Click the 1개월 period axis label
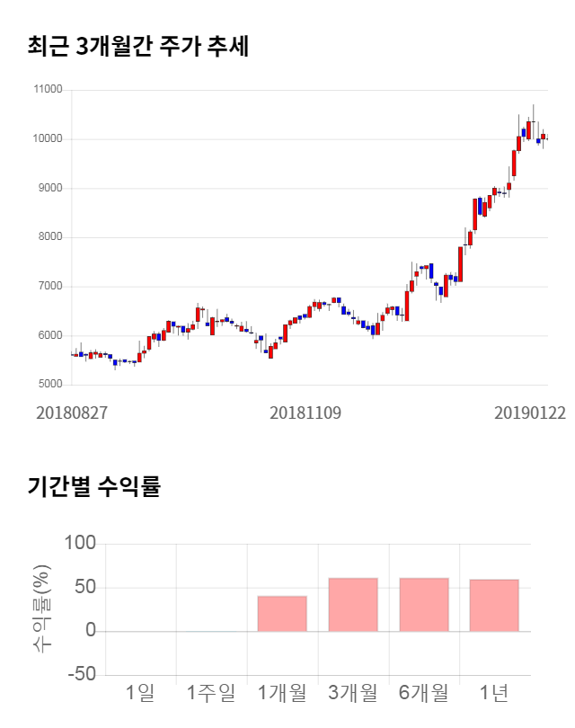 [282, 693]
